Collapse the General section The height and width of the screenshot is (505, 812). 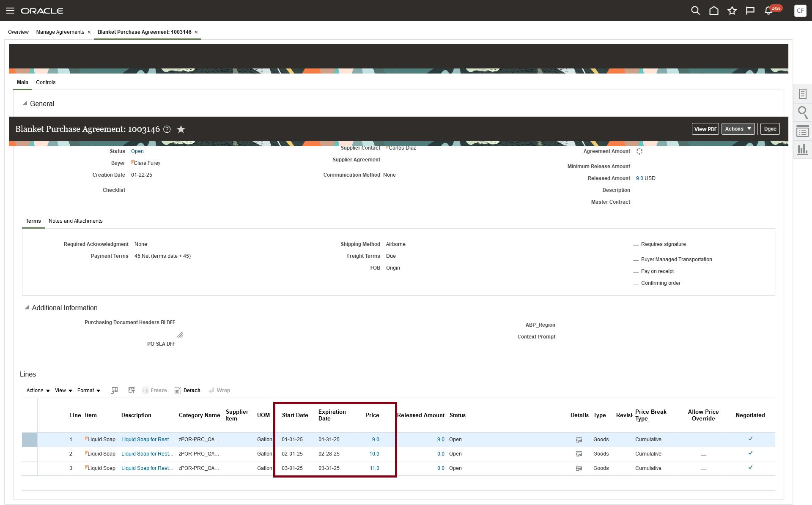tap(25, 104)
